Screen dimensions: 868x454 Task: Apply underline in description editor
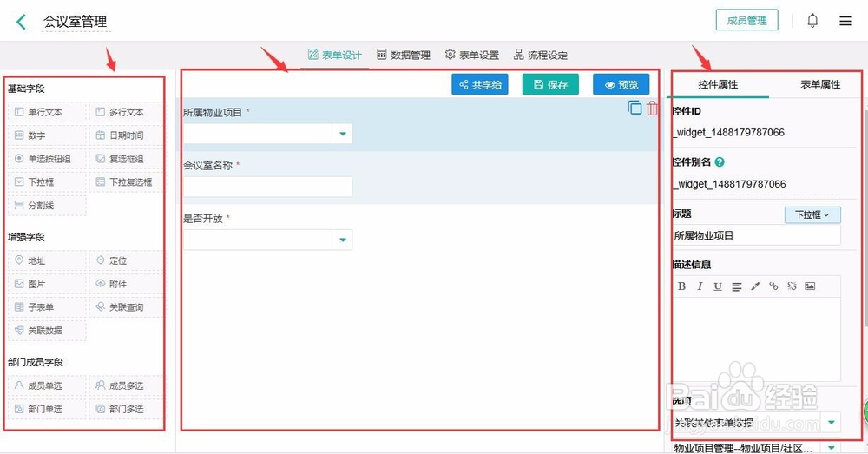(718, 286)
